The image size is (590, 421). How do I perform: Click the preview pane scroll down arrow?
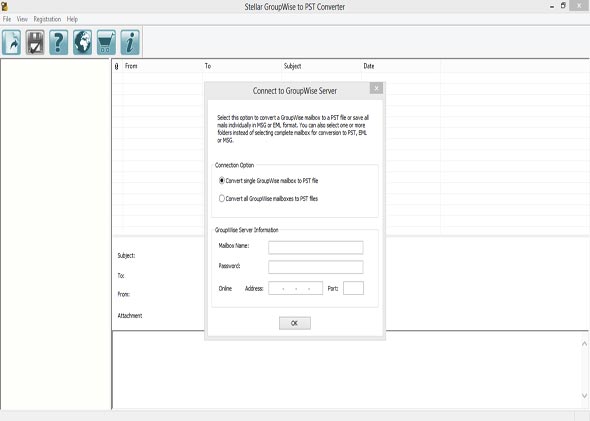tap(584, 395)
